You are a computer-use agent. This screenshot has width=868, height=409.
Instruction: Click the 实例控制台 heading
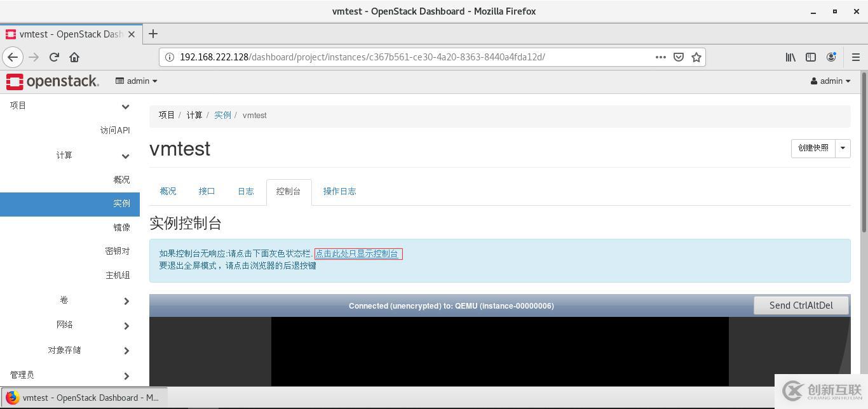point(186,224)
